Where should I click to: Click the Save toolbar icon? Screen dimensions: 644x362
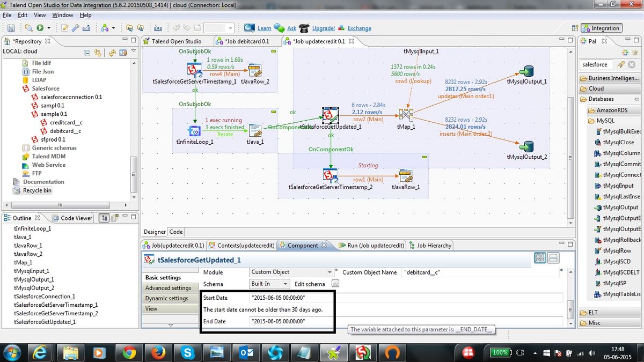coord(11,28)
